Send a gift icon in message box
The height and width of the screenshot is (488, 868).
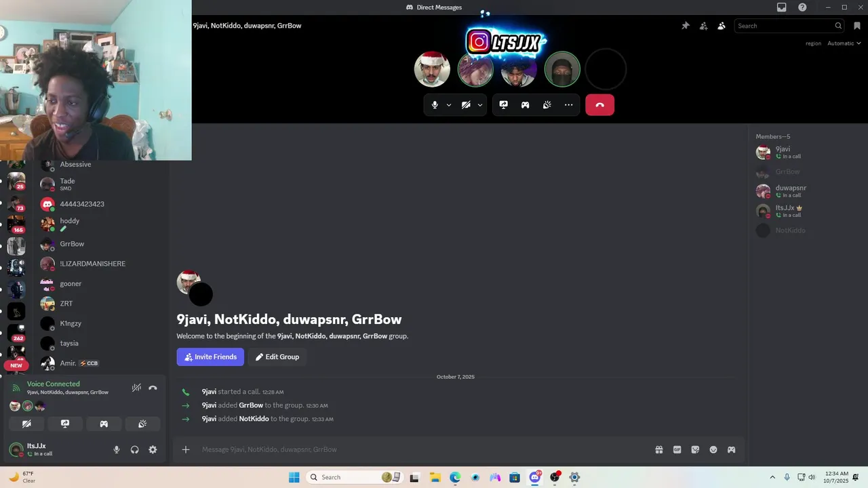(659, 449)
